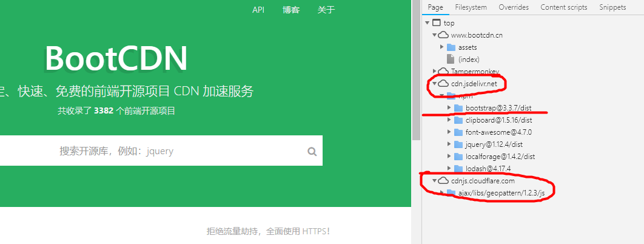The height and width of the screenshot is (244, 644).
Task: Click the localforage@1.4.2/dist folder icon
Action: pos(458,156)
